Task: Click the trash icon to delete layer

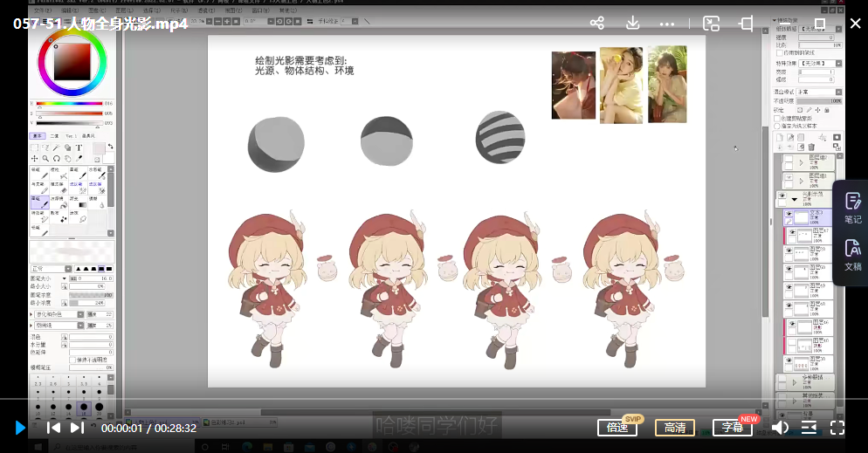Action: pos(811,148)
